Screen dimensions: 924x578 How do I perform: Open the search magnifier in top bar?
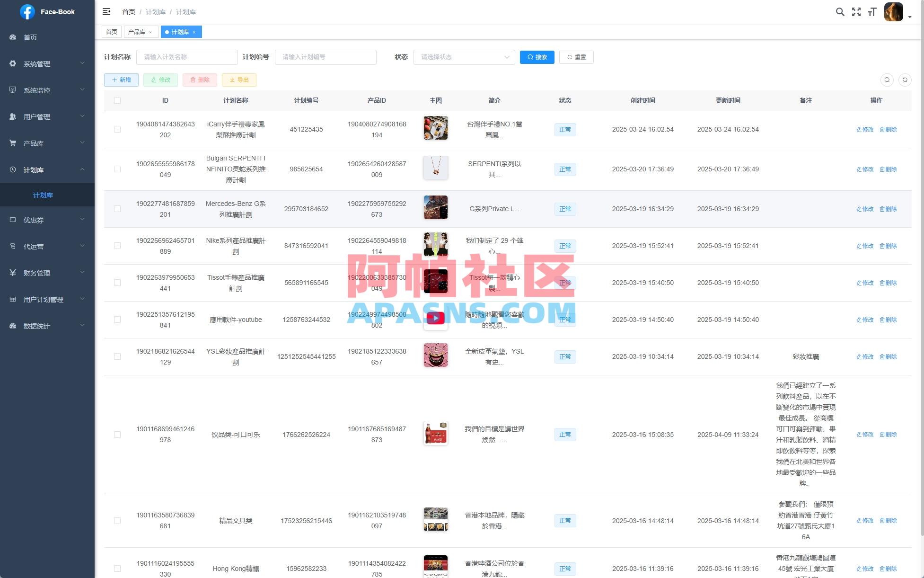pos(840,12)
